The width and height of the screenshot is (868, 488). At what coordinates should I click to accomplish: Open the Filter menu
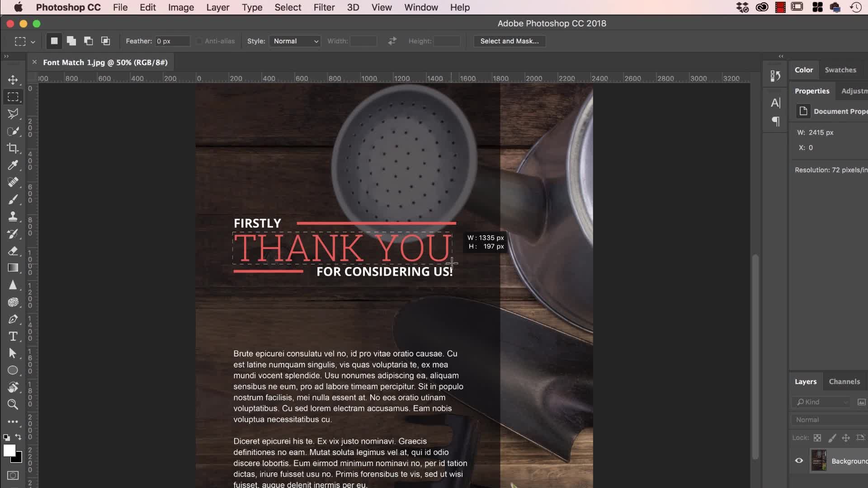click(324, 7)
